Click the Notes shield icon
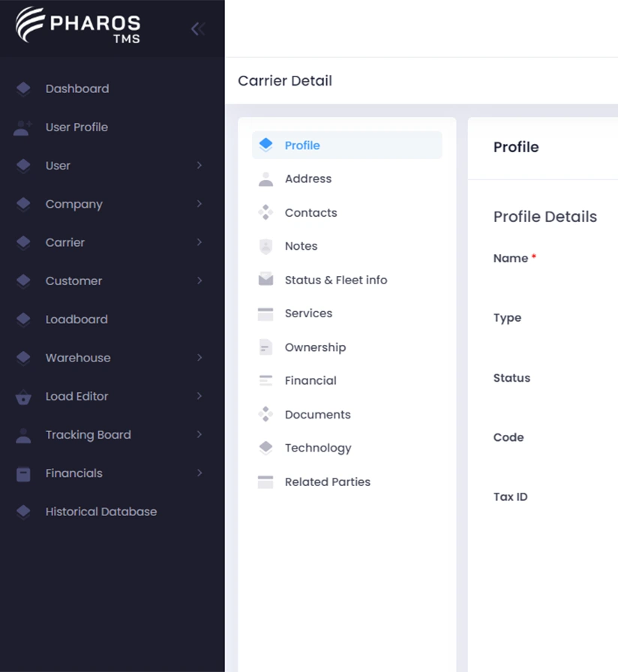The width and height of the screenshot is (618, 672). tap(265, 246)
